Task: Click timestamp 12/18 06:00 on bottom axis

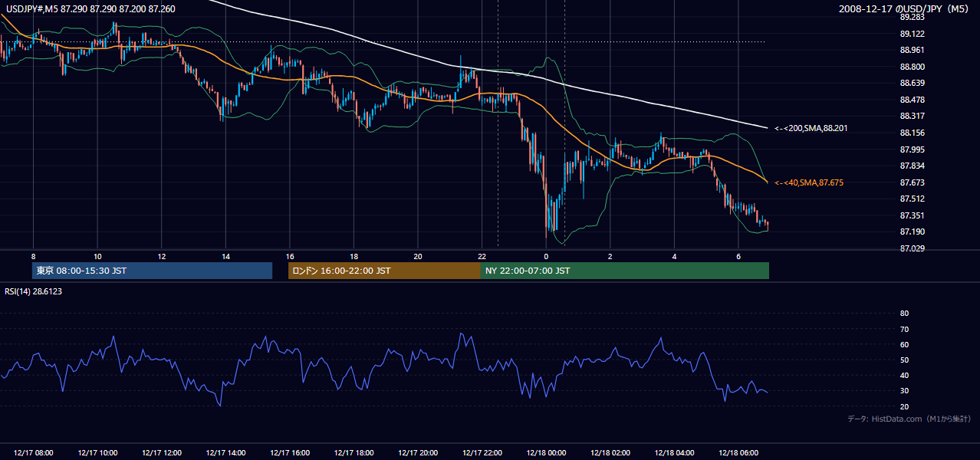Action: point(738,453)
